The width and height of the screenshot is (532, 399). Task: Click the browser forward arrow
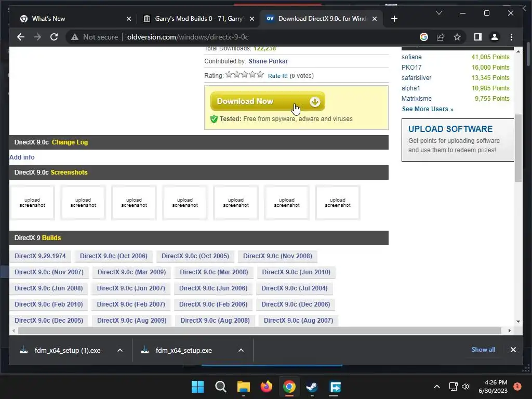[37, 37]
